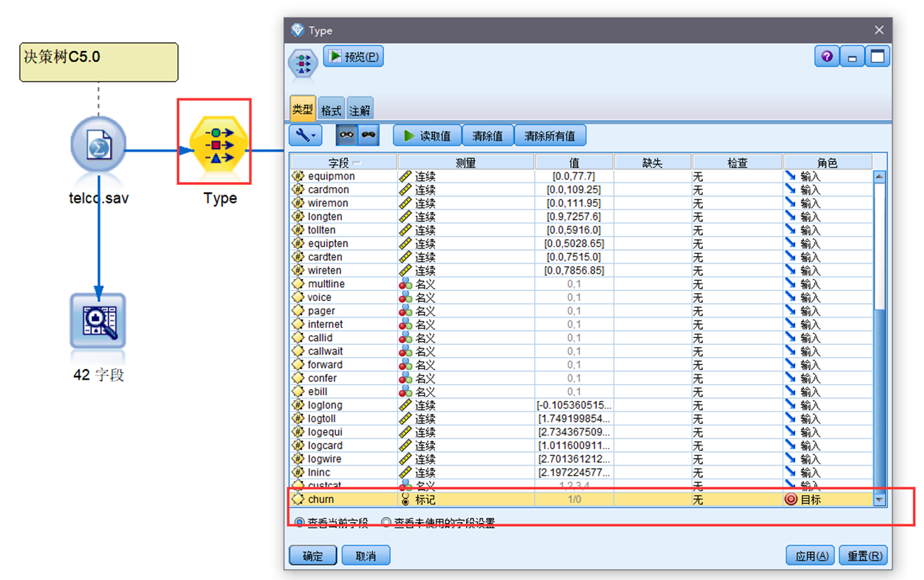Image resolution: width=924 pixels, height=580 pixels.
Task: Toggle the sunglasses hide fields icon
Action: click(x=368, y=135)
